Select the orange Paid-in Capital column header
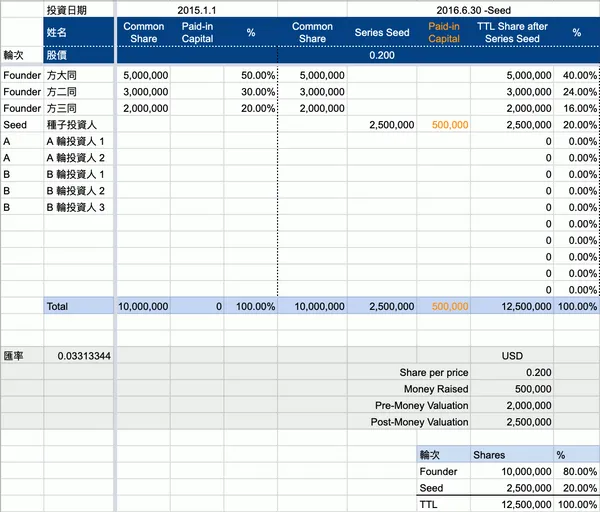 pos(443,32)
